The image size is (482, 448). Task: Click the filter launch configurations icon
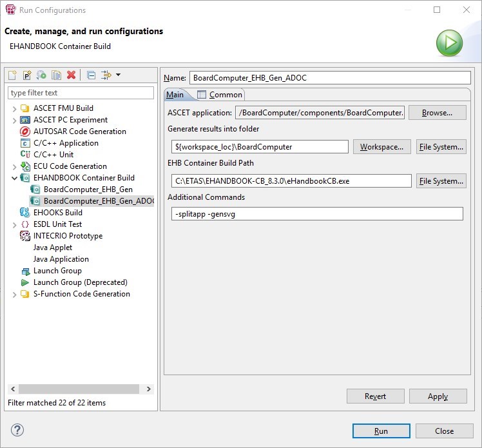point(106,75)
